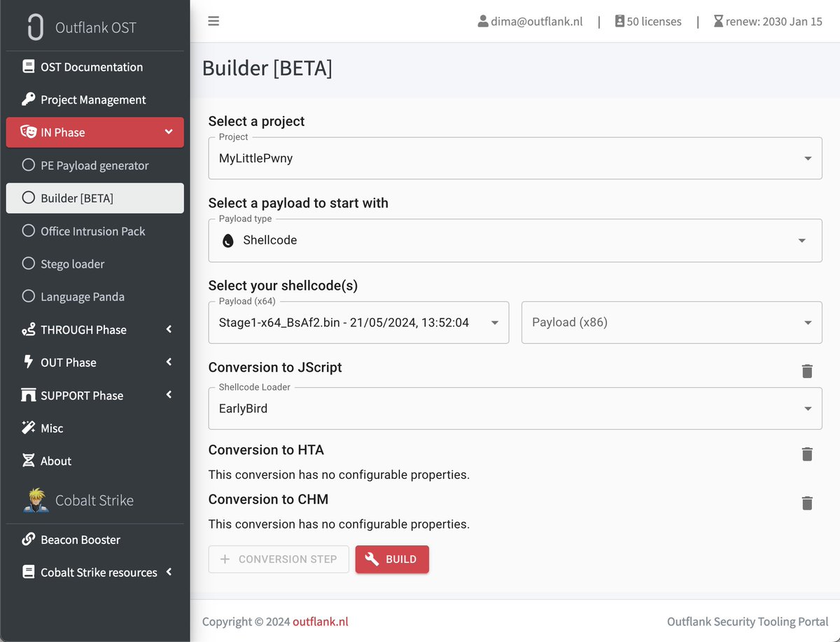Click the magic wand icon beside Misc

pos(28,428)
